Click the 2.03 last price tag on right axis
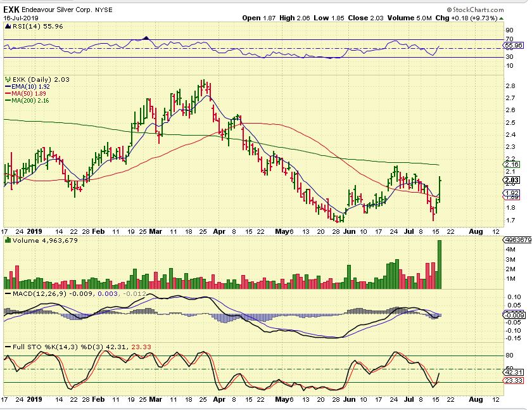 click(512, 180)
